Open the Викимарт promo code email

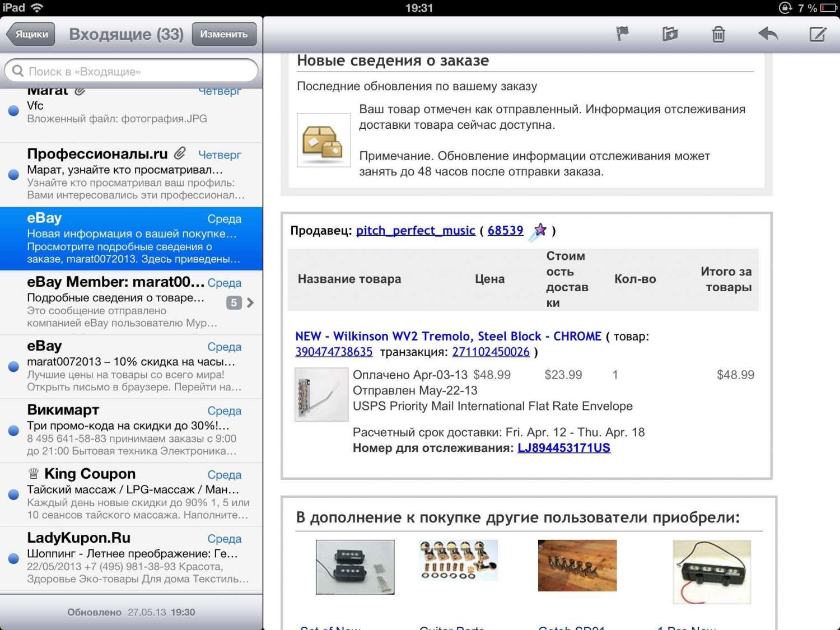coord(131,431)
